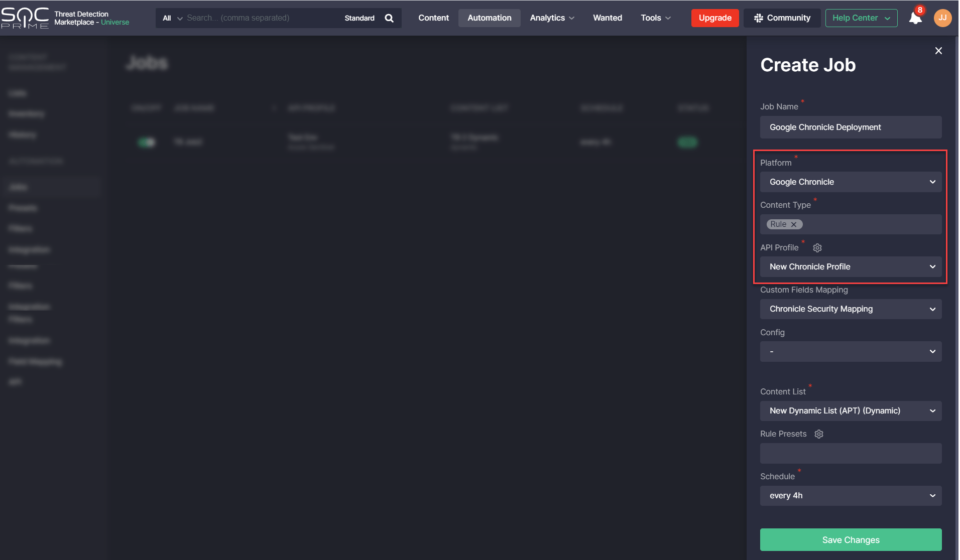Image resolution: width=960 pixels, height=560 pixels.
Task: Click Save Changes button
Action: pos(851,540)
